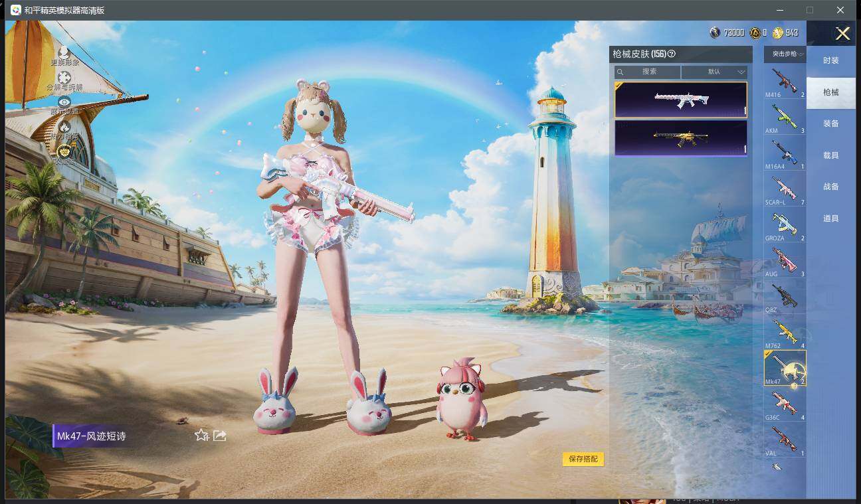Choose the QBZ weapon icon

click(785, 297)
